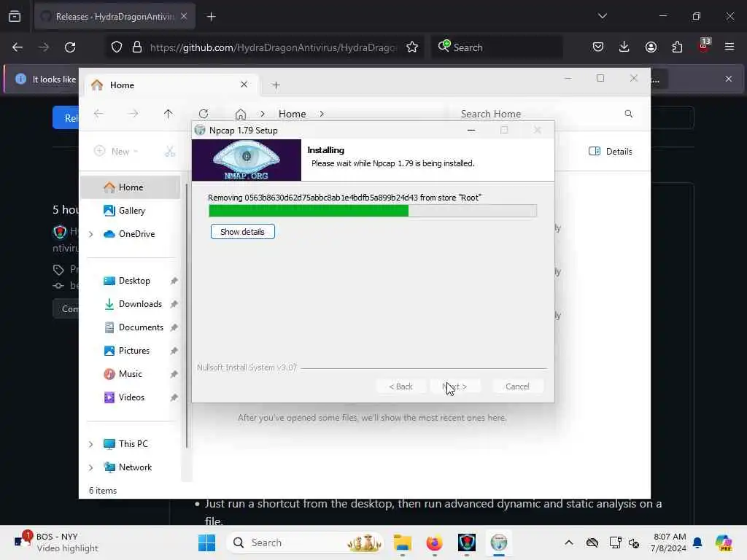747x560 pixels.
Task: Open Downloads folder in Explorer sidebar
Action: coord(140,304)
